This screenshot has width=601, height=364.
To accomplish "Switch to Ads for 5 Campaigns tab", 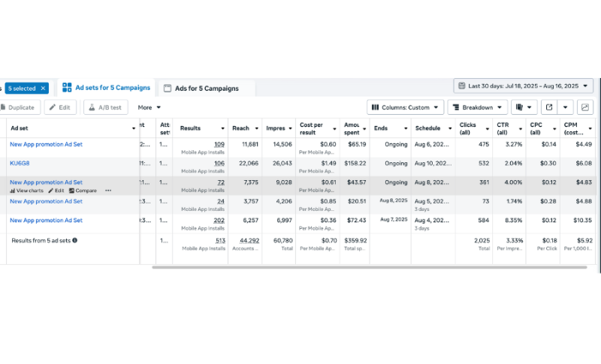I will click(x=207, y=89).
